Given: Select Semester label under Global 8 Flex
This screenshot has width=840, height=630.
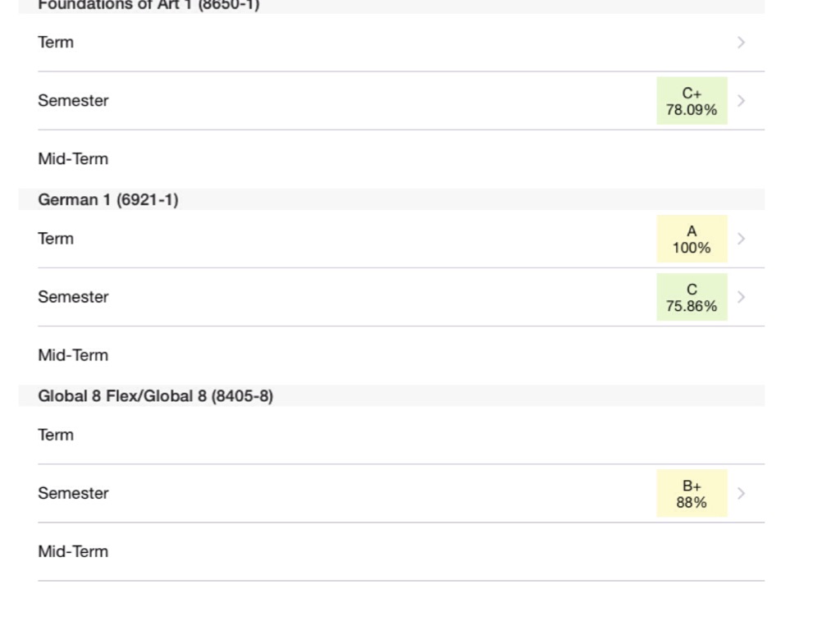Looking at the screenshot, I should 73,493.
